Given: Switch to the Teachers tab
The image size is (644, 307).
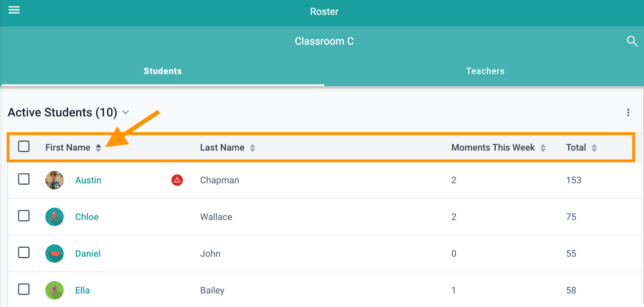Looking at the screenshot, I should point(485,71).
